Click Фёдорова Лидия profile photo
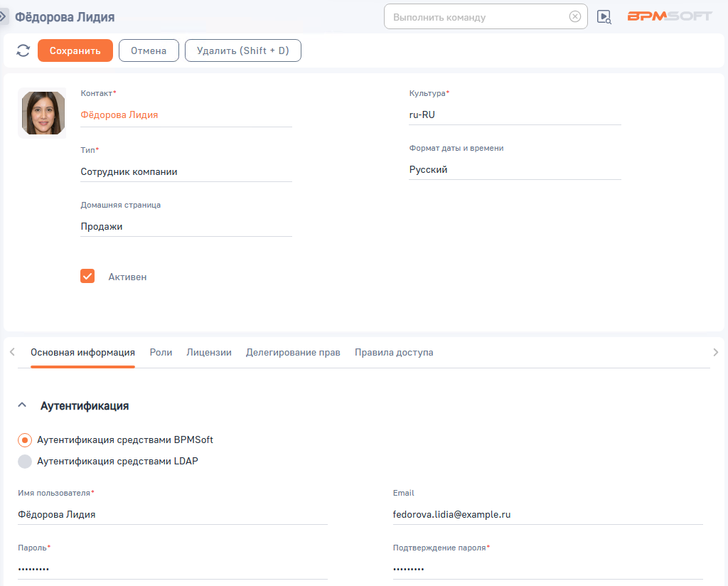This screenshot has width=728, height=586. coord(43,113)
